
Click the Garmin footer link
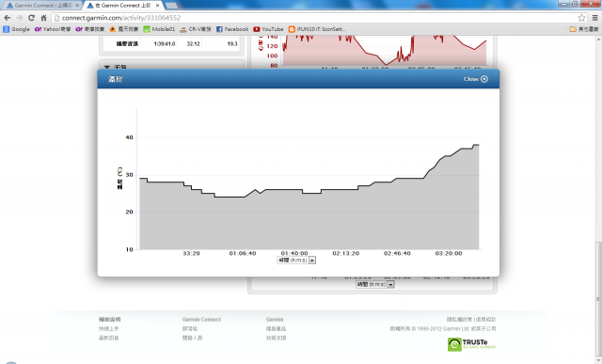click(x=275, y=320)
